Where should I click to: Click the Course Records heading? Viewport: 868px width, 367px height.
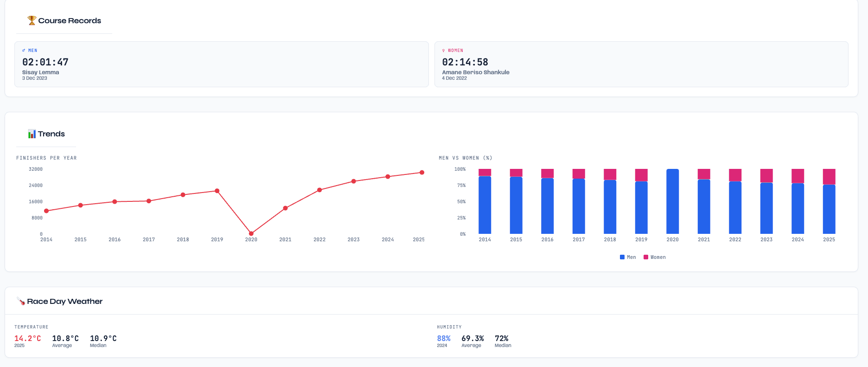click(x=70, y=20)
